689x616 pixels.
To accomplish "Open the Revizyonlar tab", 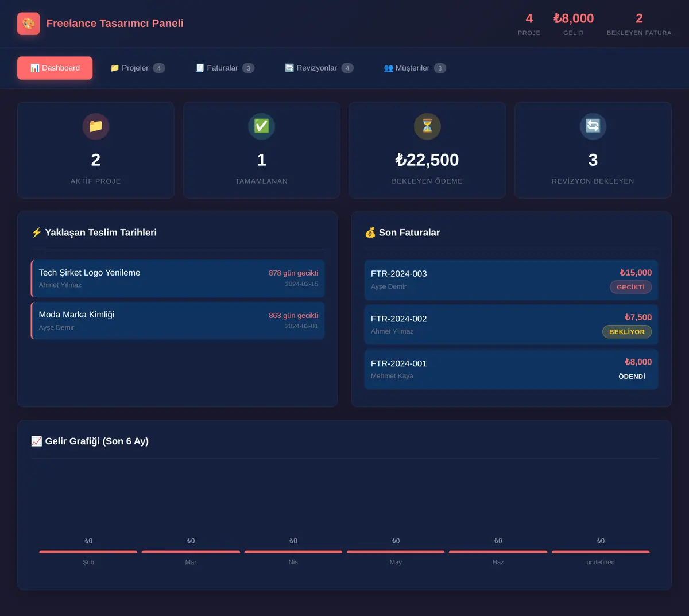I will [319, 68].
